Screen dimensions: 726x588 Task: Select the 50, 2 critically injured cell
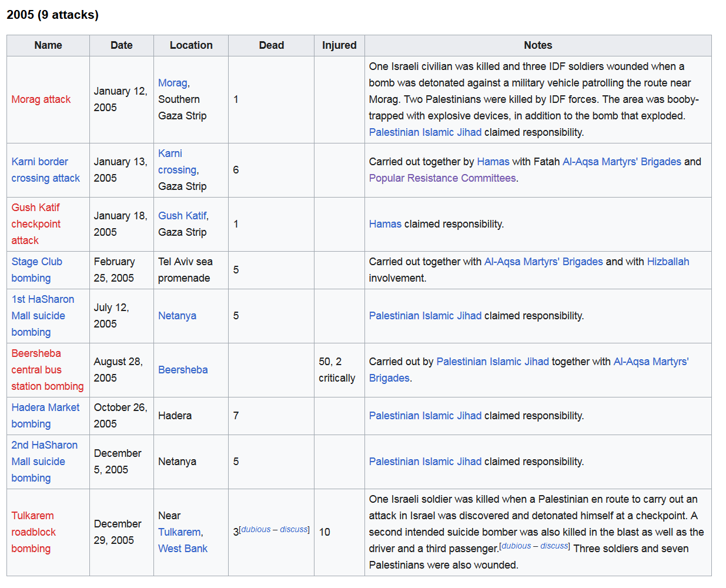(x=339, y=370)
